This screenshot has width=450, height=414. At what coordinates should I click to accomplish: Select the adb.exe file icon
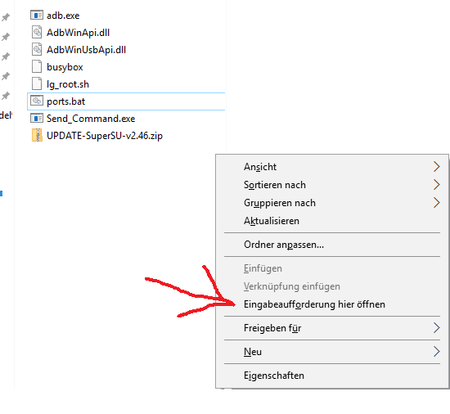pos(37,15)
